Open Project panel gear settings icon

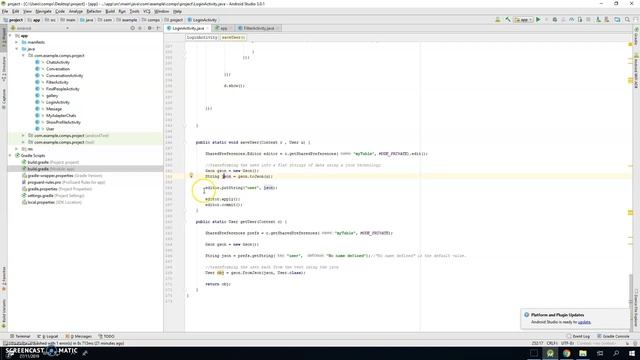tap(149, 28)
